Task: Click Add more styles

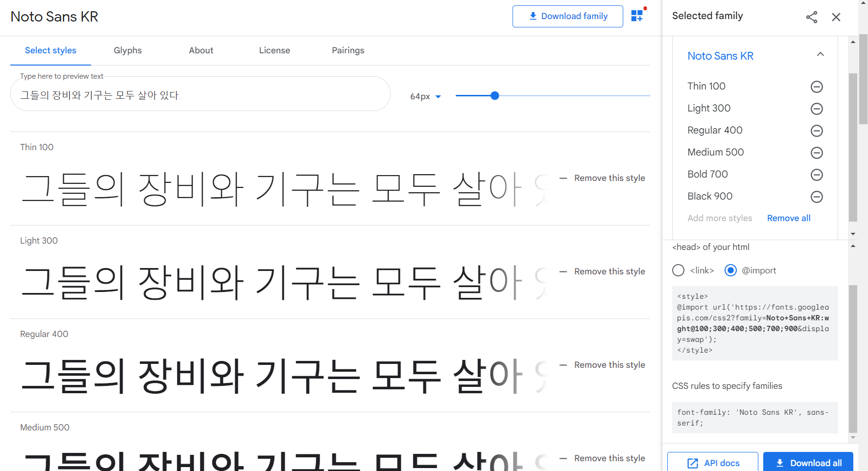Action: (720, 218)
